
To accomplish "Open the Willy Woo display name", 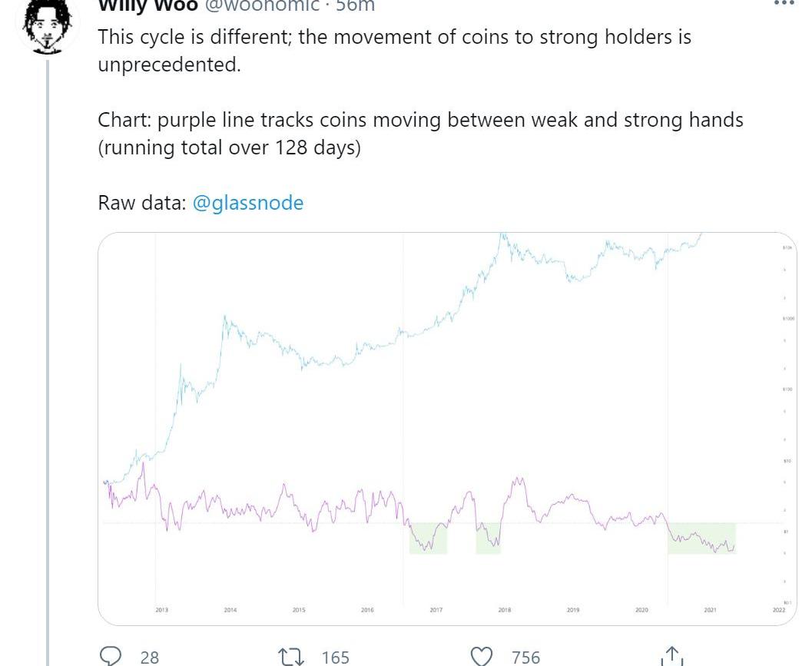I will tap(147, 5).
